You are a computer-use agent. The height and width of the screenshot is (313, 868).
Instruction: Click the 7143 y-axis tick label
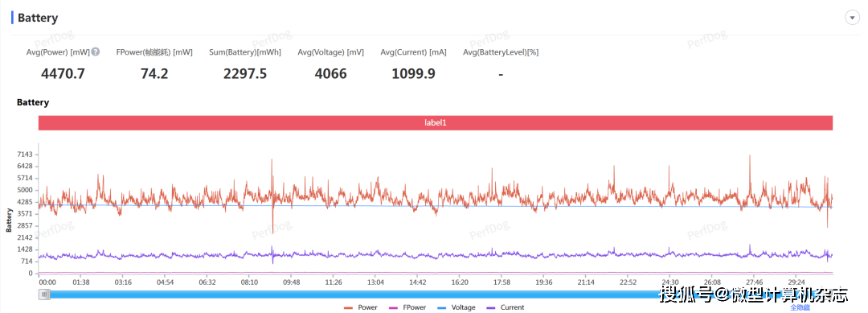26,154
